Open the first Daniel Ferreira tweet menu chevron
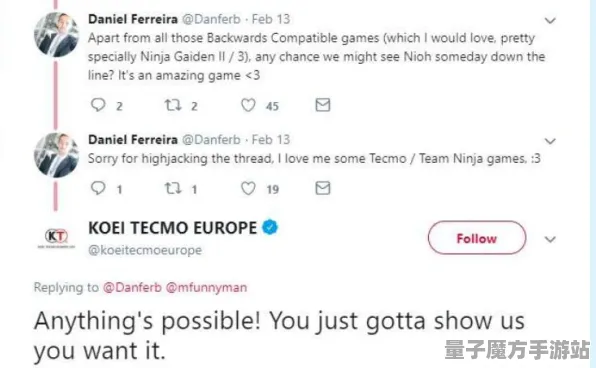The image size is (596, 368). tap(550, 21)
